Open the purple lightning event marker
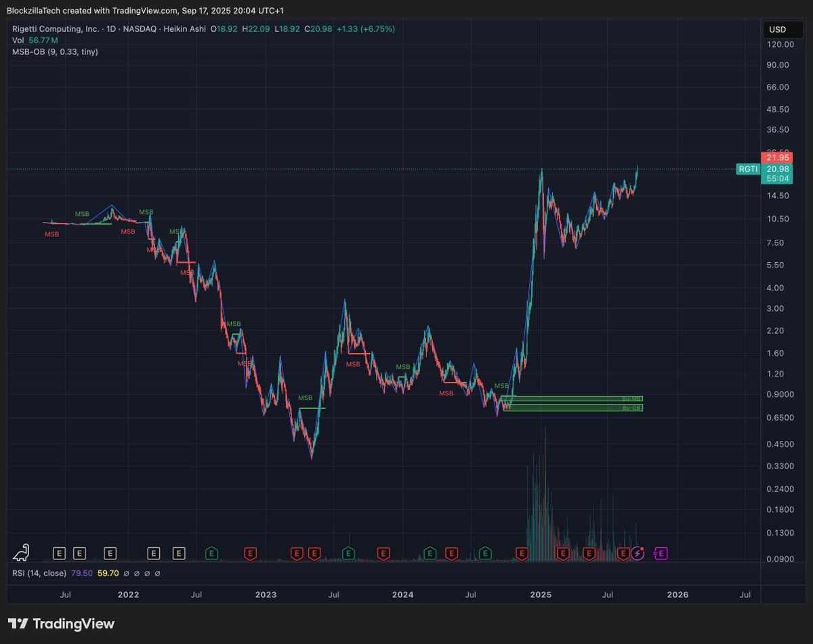 tap(637, 554)
